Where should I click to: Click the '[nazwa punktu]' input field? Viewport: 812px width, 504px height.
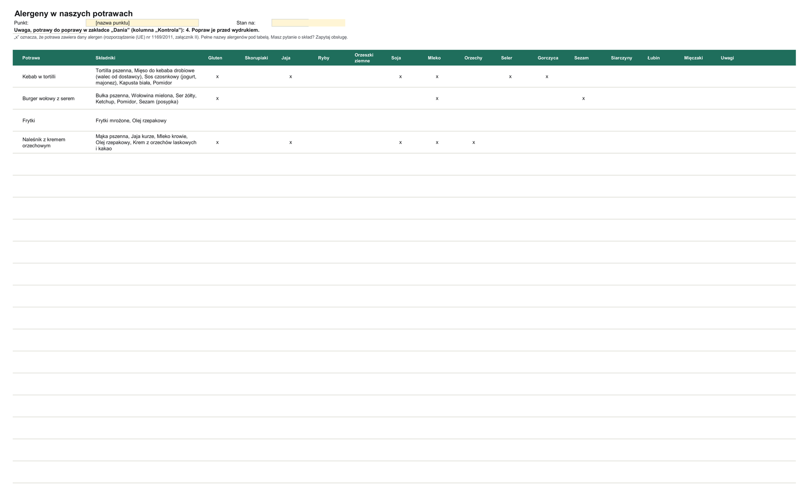(142, 23)
